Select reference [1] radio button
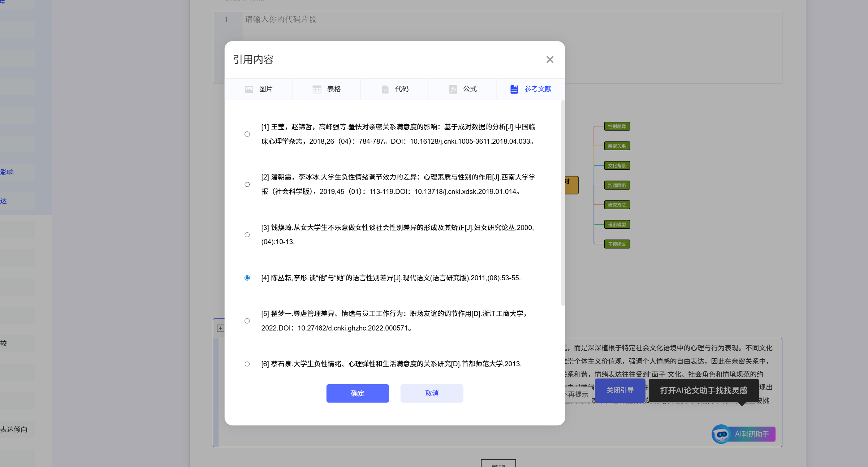 point(247,134)
